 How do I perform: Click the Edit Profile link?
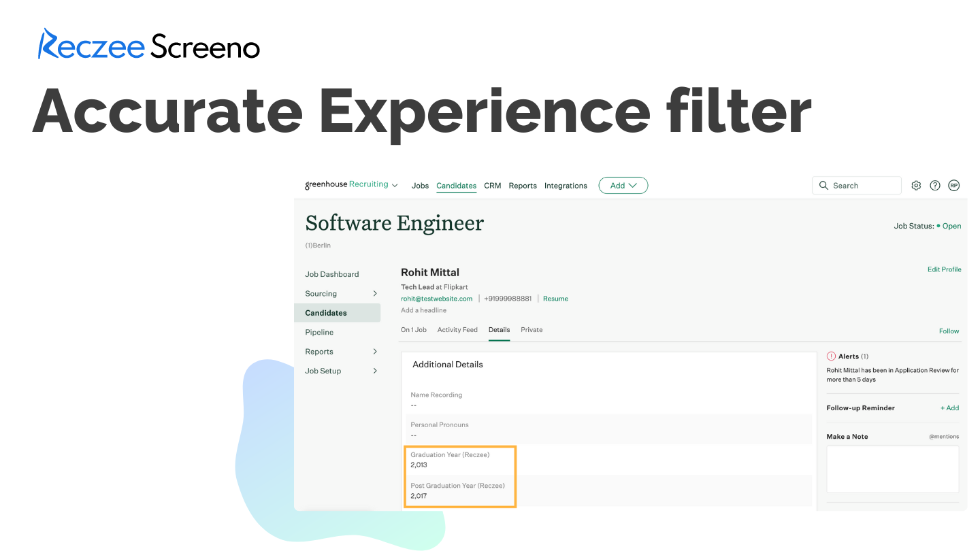[x=944, y=269]
